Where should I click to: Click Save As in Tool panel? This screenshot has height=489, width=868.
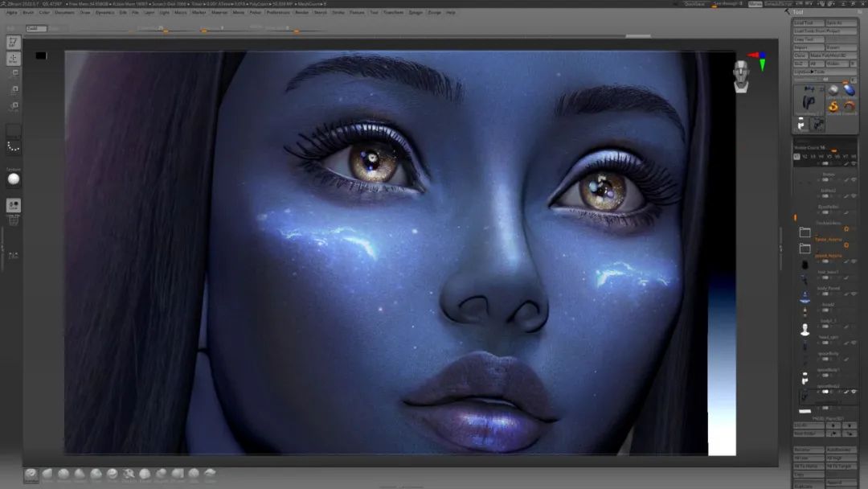click(x=841, y=23)
